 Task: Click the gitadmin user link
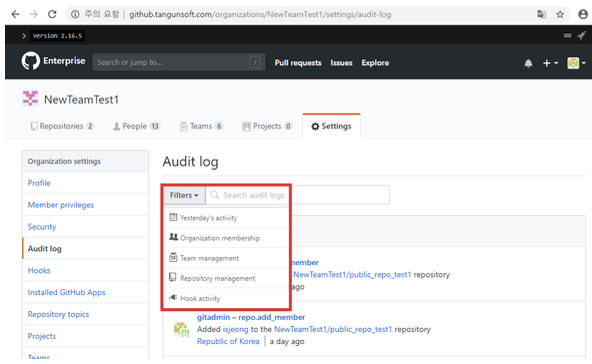click(213, 317)
